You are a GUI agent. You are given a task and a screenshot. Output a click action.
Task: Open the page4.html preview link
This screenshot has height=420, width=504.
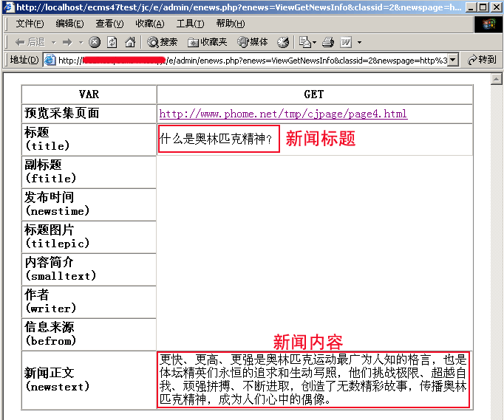pos(283,114)
